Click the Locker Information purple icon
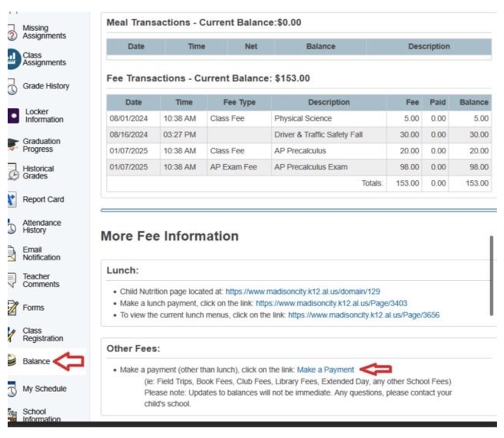Viewport: 504px width, 438px height. pyautogui.click(x=14, y=115)
